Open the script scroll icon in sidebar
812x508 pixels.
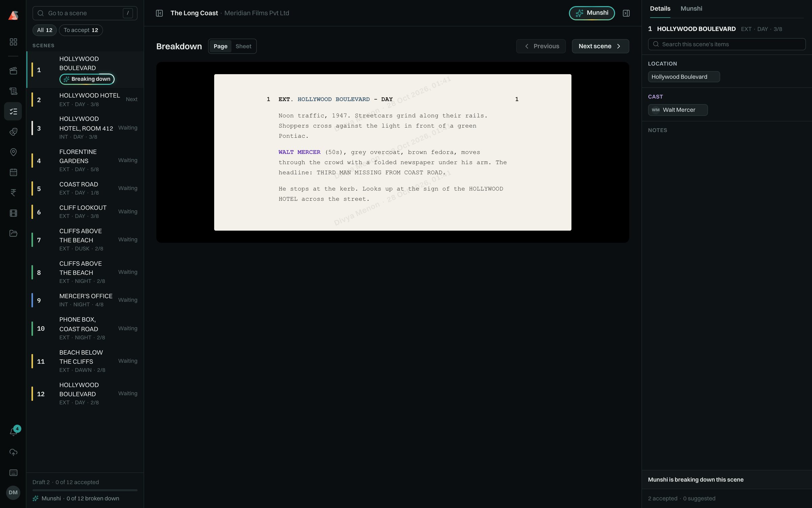click(x=13, y=91)
